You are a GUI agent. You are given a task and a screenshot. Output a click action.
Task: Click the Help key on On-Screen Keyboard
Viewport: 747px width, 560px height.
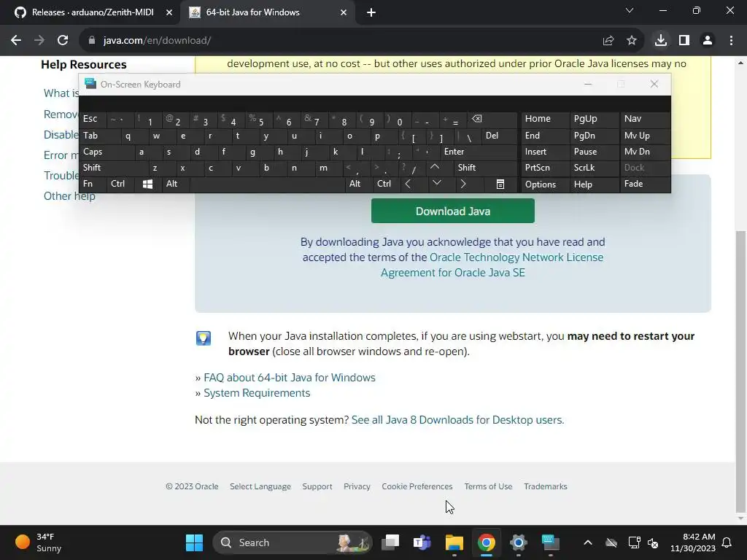coord(594,184)
